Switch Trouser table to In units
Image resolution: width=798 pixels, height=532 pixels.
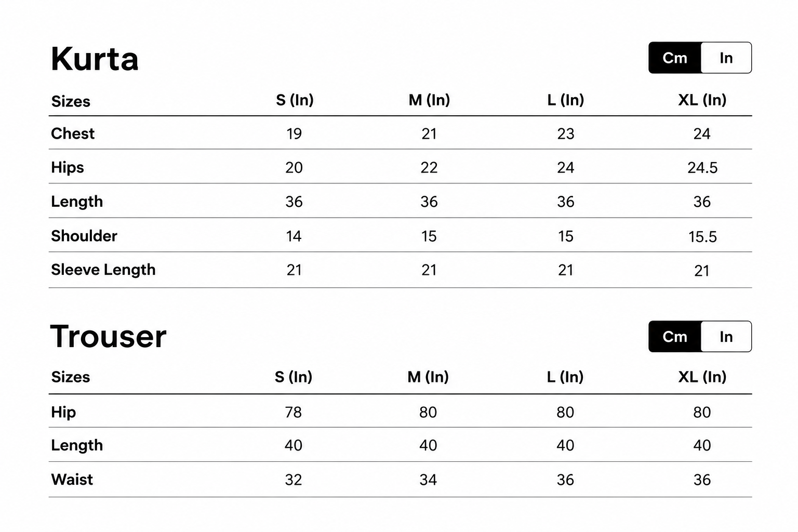pyautogui.click(x=726, y=337)
